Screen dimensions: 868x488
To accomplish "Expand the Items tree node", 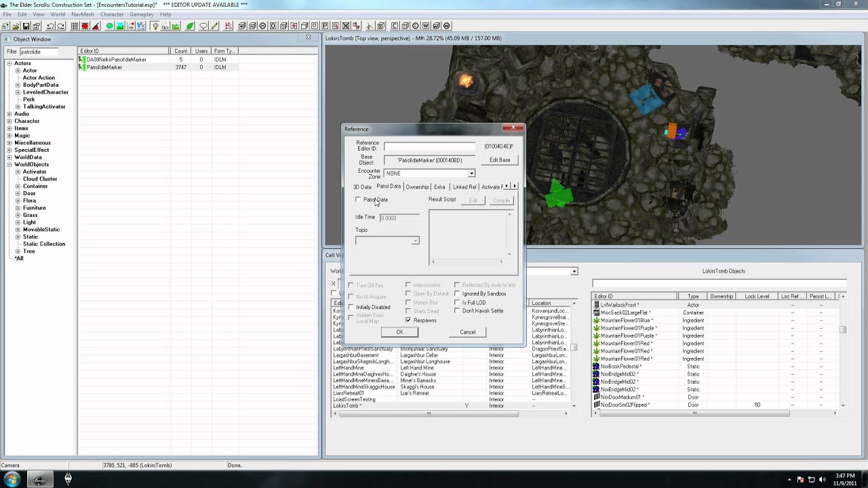I will pos(10,129).
